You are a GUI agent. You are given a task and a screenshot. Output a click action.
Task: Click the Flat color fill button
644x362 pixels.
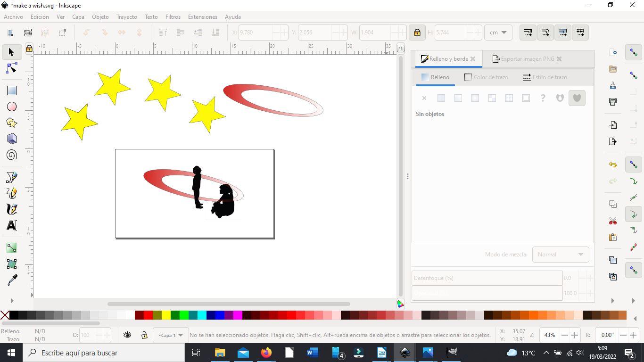click(x=441, y=98)
